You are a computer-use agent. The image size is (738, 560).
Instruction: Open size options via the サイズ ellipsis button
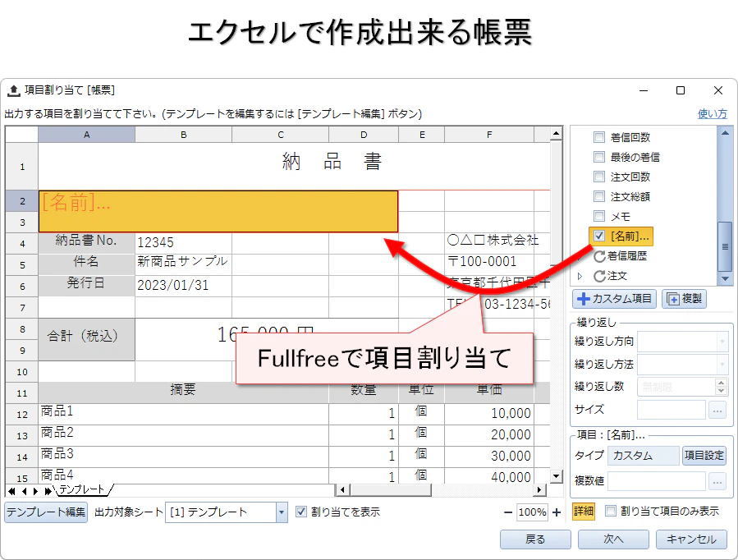(718, 410)
